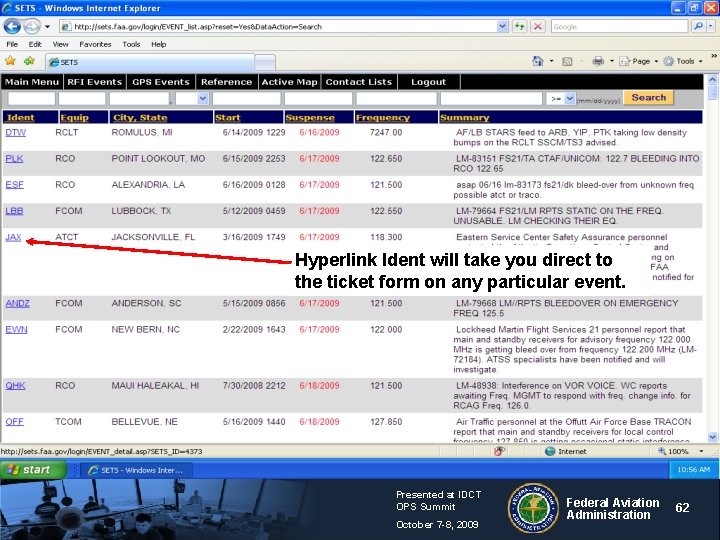
Task: Open the Active Map navigation item
Action: coord(289,82)
